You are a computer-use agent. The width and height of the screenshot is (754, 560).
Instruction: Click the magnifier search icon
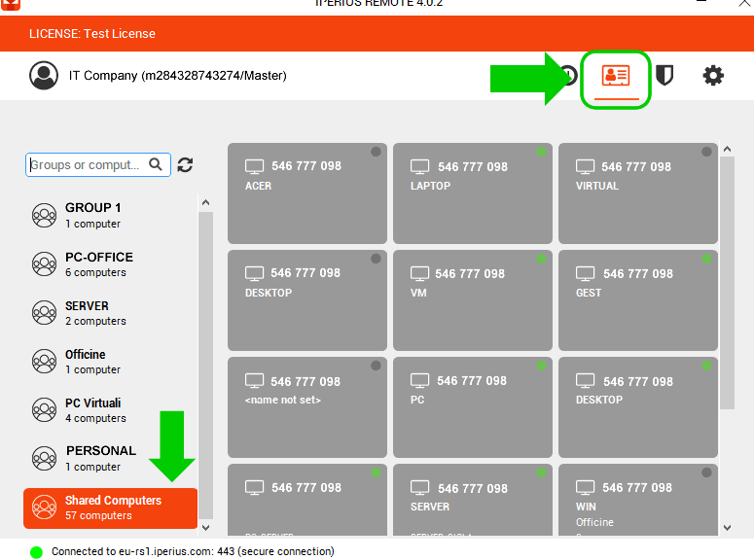pos(156,164)
